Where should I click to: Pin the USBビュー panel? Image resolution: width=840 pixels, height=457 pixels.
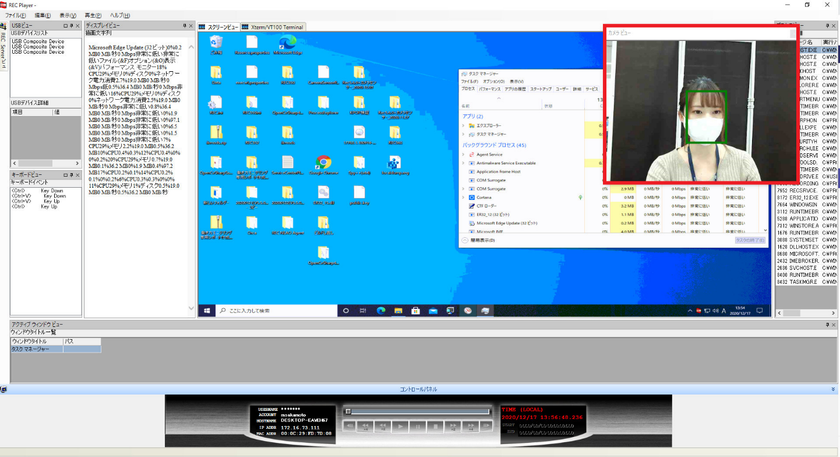tap(71, 26)
